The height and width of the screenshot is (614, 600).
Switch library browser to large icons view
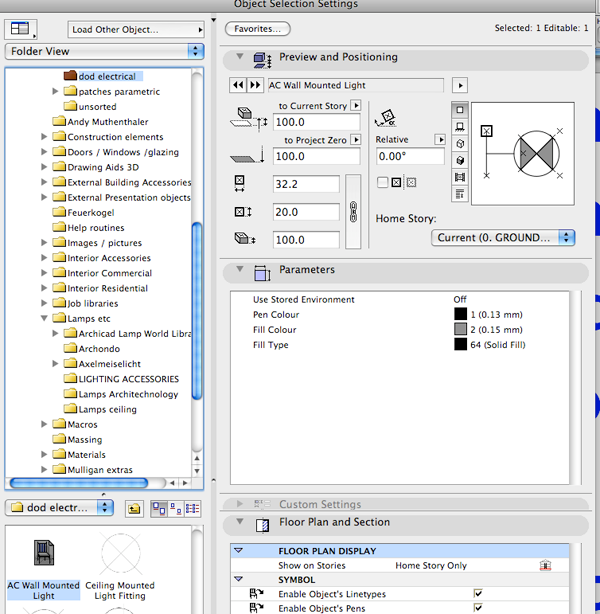pyautogui.click(x=158, y=508)
